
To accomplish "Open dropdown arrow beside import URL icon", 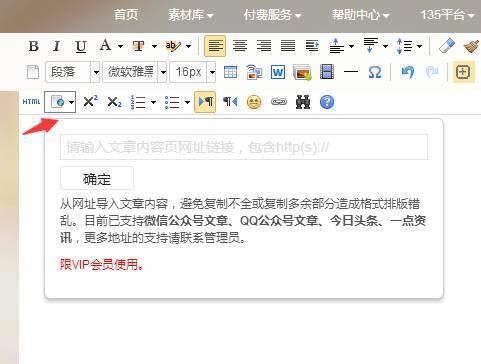I will 71,102.
